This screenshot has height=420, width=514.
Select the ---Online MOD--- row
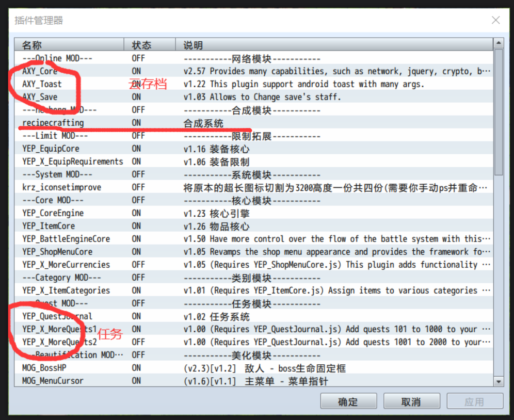[x=254, y=58]
